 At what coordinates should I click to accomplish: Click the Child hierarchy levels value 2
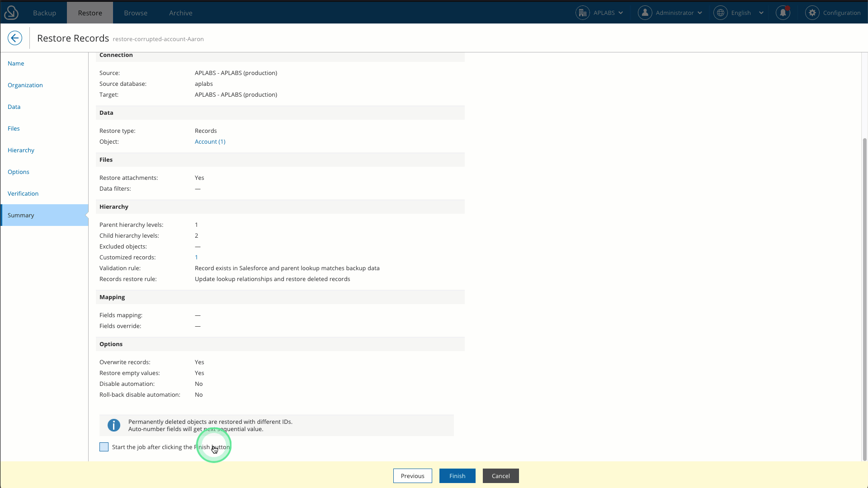pyautogui.click(x=197, y=235)
